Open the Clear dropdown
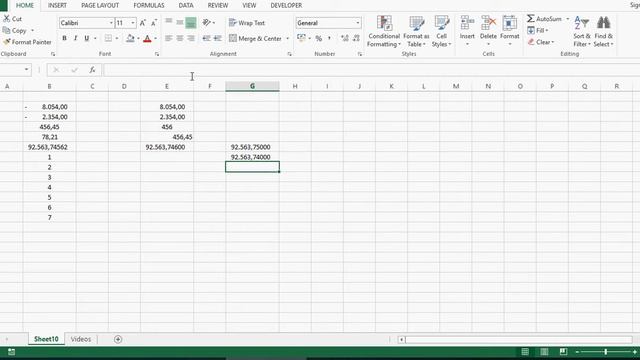Viewport: 640px width, 360px height. point(541,42)
